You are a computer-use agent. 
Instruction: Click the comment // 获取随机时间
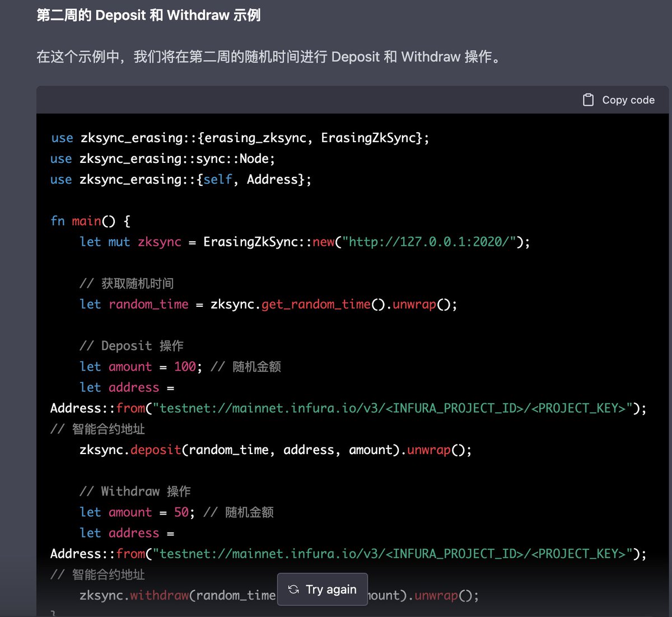tap(127, 283)
